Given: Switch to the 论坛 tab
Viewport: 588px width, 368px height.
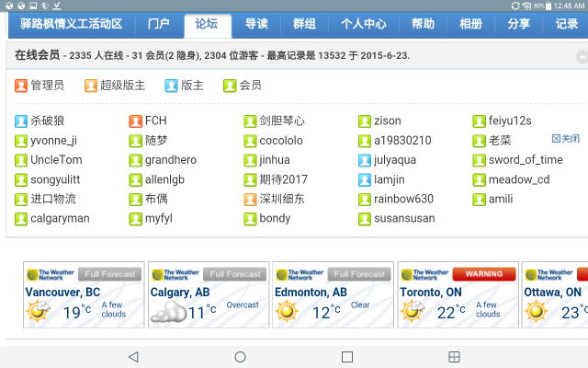Looking at the screenshot, I should (207, 24).
